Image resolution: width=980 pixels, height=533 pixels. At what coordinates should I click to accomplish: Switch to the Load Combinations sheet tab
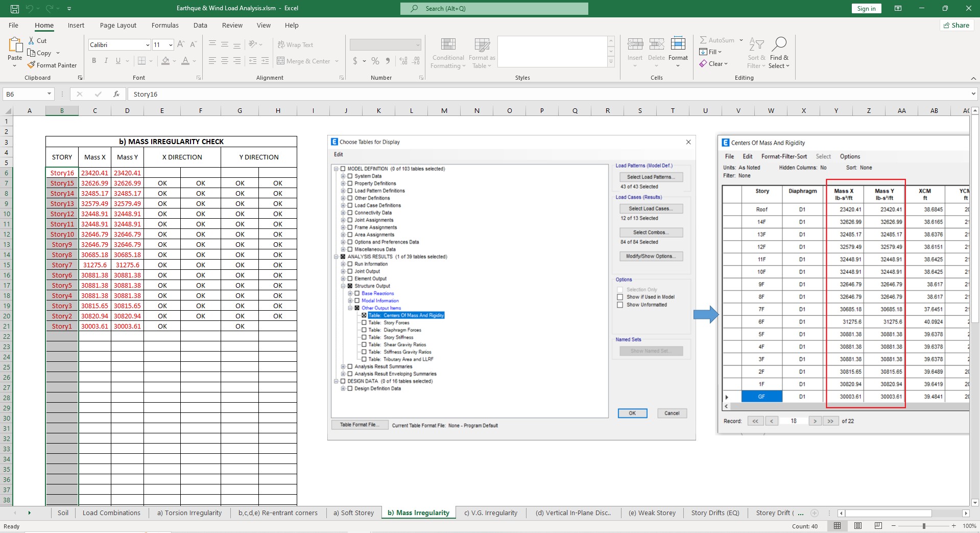(x=111, y=513)
